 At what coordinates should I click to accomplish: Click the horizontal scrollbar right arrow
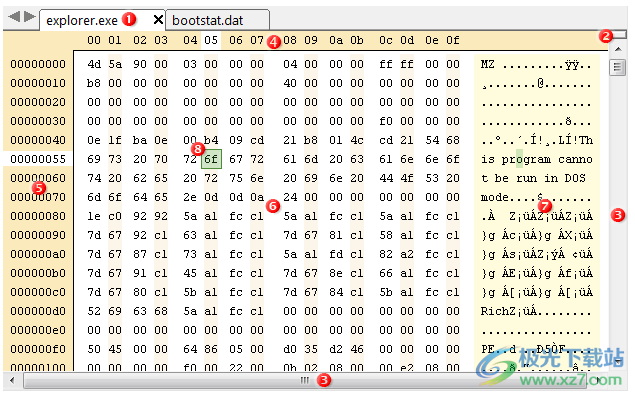click(599, 380)
